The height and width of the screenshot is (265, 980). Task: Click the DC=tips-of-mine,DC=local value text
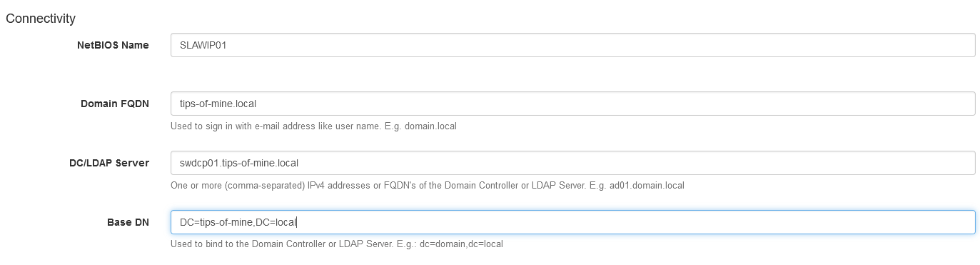point(238,222)
